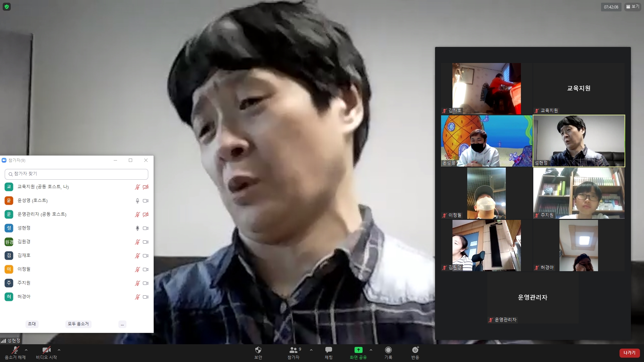Toggle muted mic icon for 교육지원 row
The image size is (644, 362).
pos(137,187)
